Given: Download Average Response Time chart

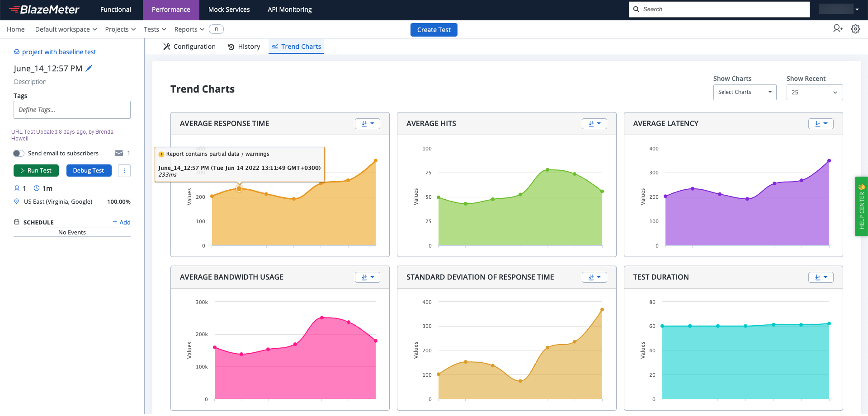Looking at the screenshot, I should tap(368, 124).
